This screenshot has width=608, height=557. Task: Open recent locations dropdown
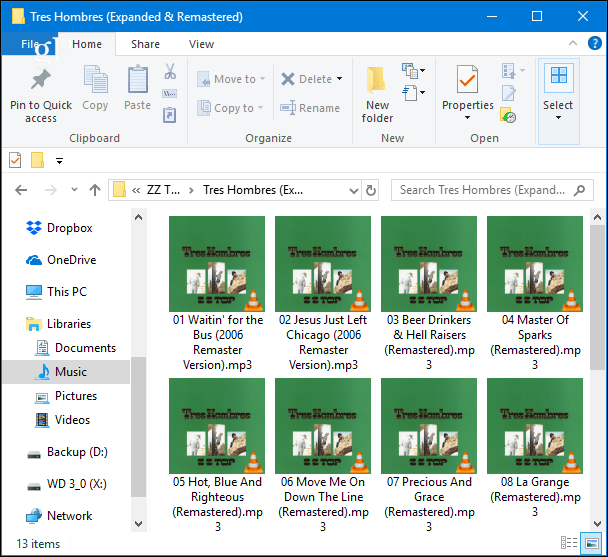tap(74, 190)
